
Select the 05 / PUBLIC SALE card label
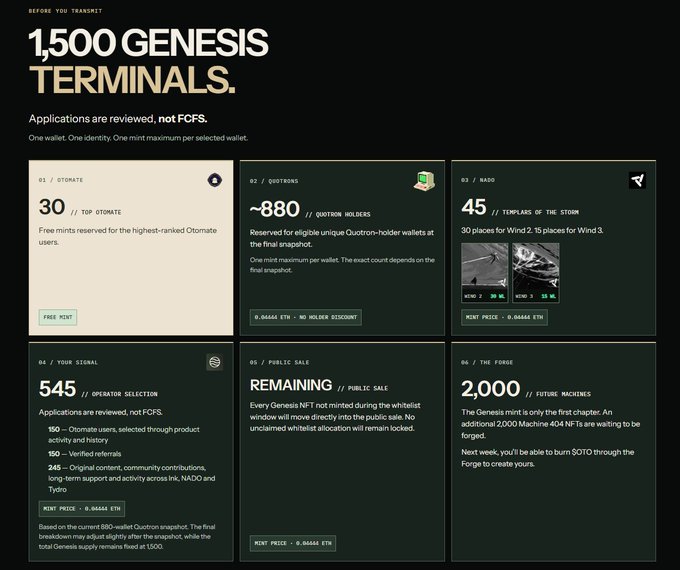tap(279, 362)
